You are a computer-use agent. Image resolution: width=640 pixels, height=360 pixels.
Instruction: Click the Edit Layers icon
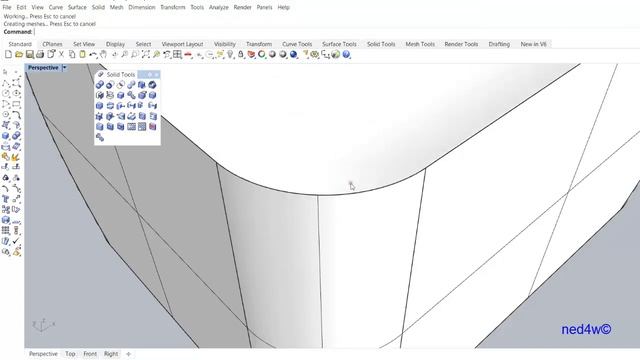251,54
